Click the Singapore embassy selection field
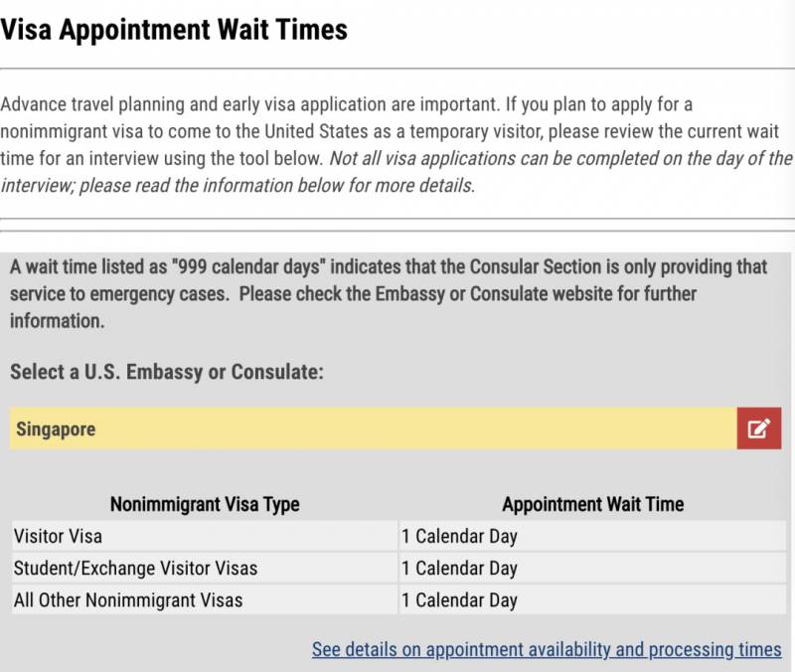This screenshot has height=672, width=795. [373, 428]
